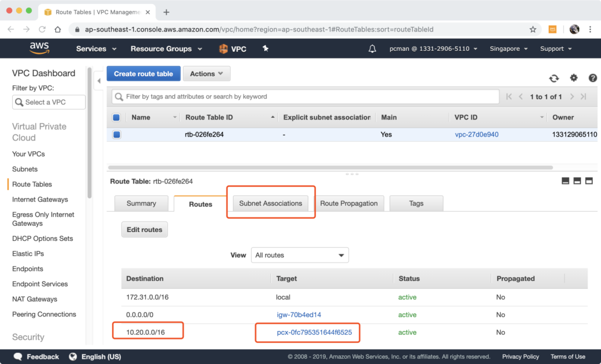Open the Support dropdown menu

[x=556, y=49]
